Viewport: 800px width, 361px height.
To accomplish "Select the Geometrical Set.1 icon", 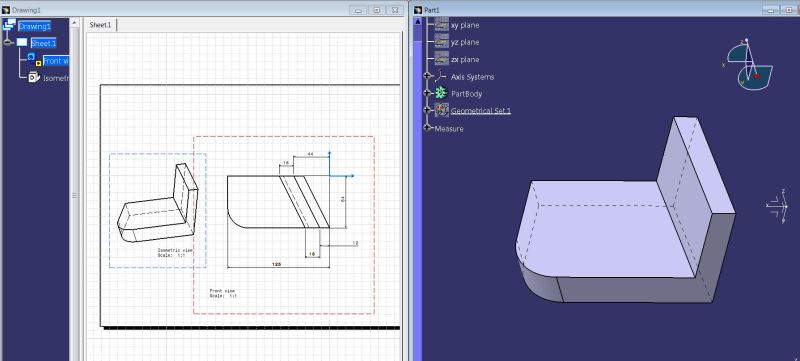I will (x=442, y=110).
